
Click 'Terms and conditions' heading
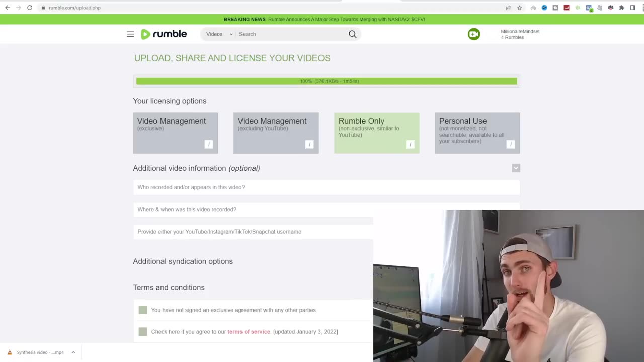[x=169, y=288]
